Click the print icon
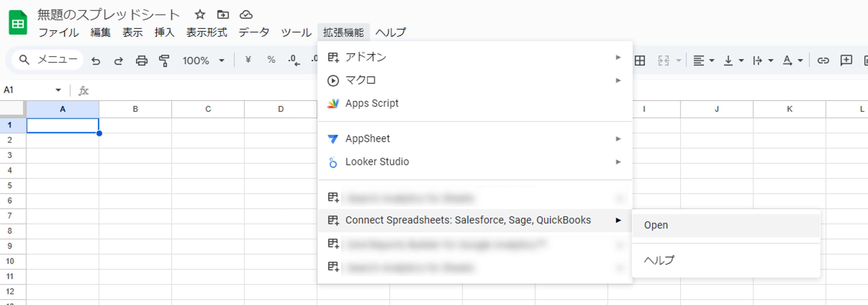 click(x=142, y=61)
